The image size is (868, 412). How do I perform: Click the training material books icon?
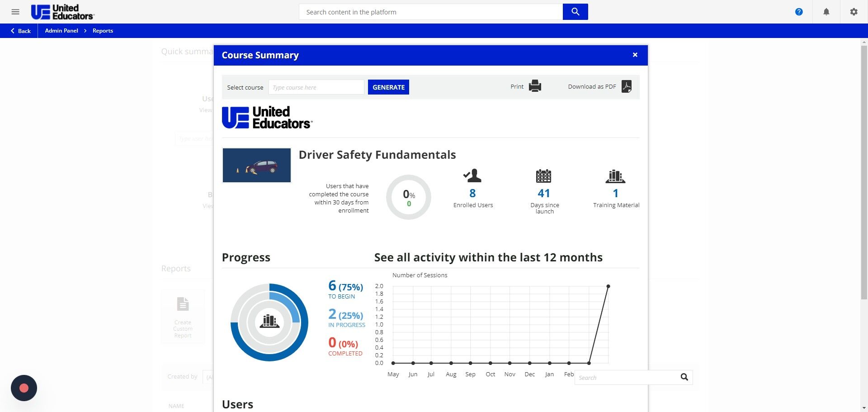(615, 176)
